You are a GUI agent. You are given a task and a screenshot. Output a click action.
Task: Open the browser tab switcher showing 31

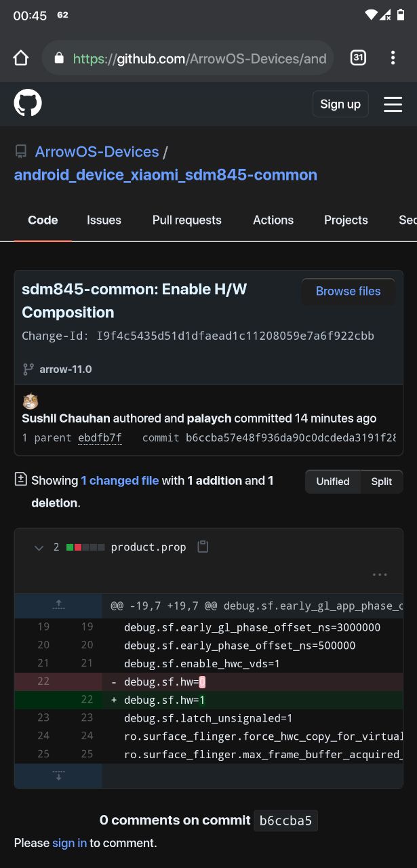(x=358, y=58)
